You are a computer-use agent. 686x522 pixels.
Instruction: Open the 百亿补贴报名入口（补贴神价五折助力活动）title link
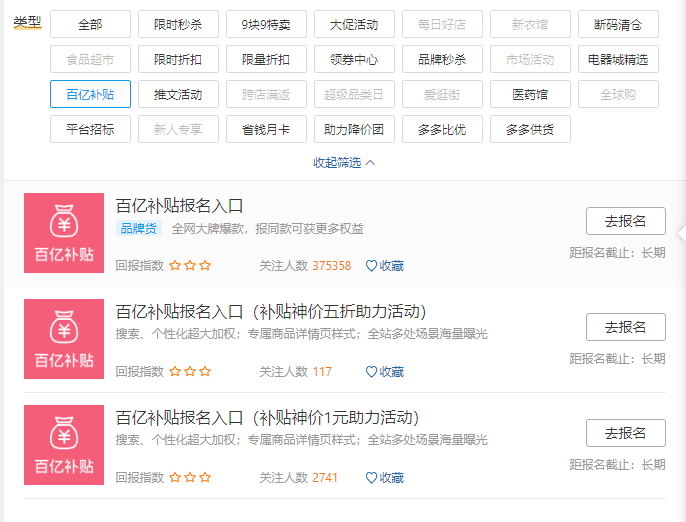[272, 311]
